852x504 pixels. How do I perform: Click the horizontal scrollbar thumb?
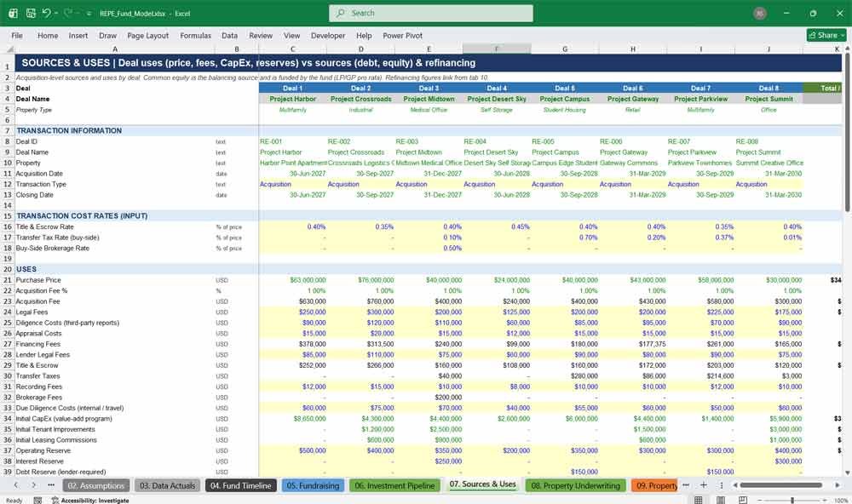click(780, 485)
